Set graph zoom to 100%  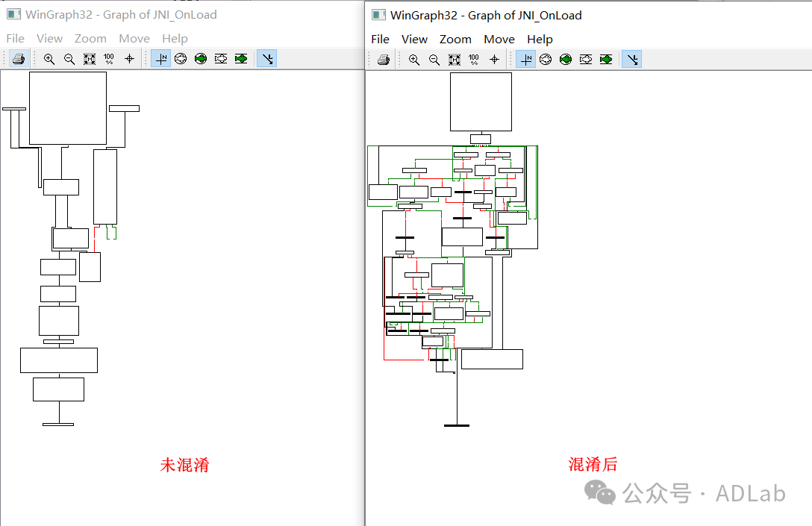(473, 59)
